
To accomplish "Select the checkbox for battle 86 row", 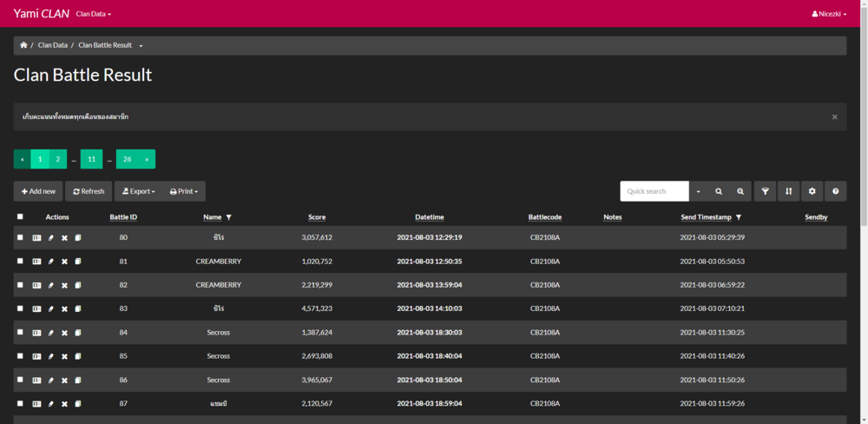I will tap(20, 380).
